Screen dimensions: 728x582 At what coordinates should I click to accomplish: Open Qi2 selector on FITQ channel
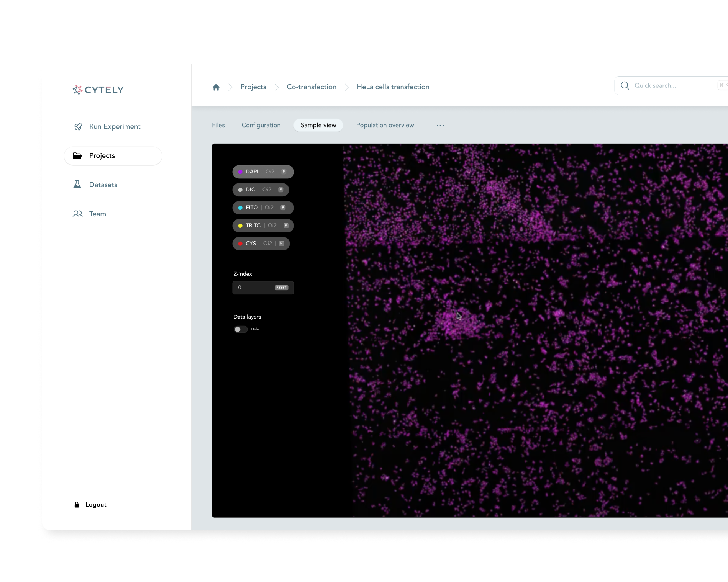(269, 208)
